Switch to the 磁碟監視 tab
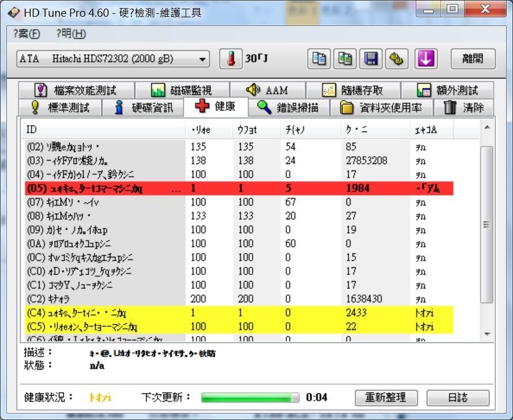This screenshot has height=420, width=513. [182, 90]
